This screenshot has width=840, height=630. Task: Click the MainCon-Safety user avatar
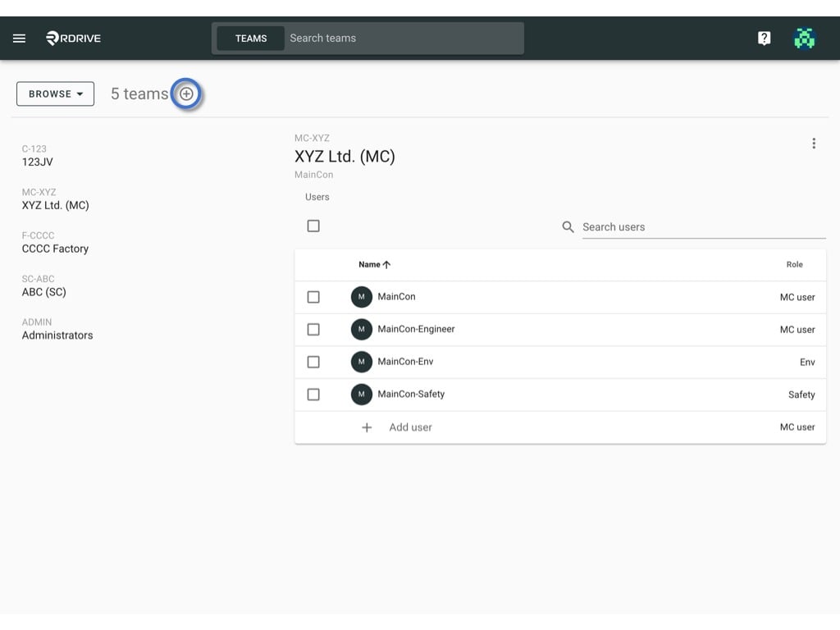pos(362,395)
